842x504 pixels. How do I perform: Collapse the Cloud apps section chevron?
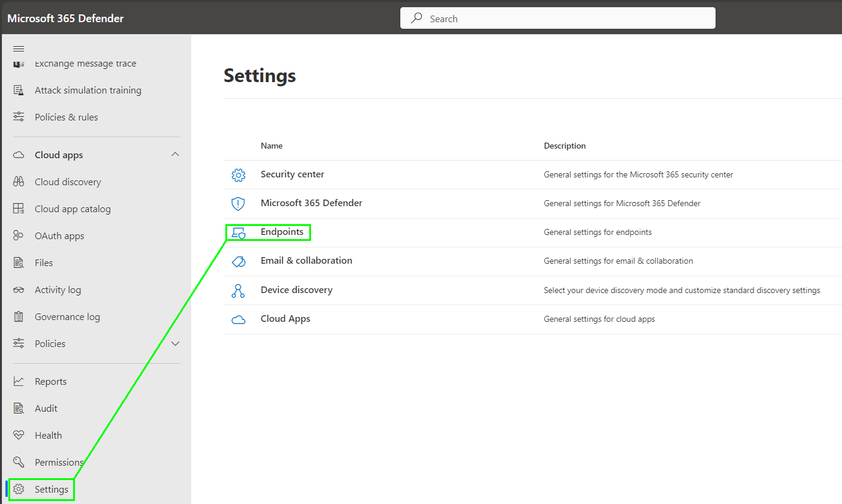pos(175,155)
